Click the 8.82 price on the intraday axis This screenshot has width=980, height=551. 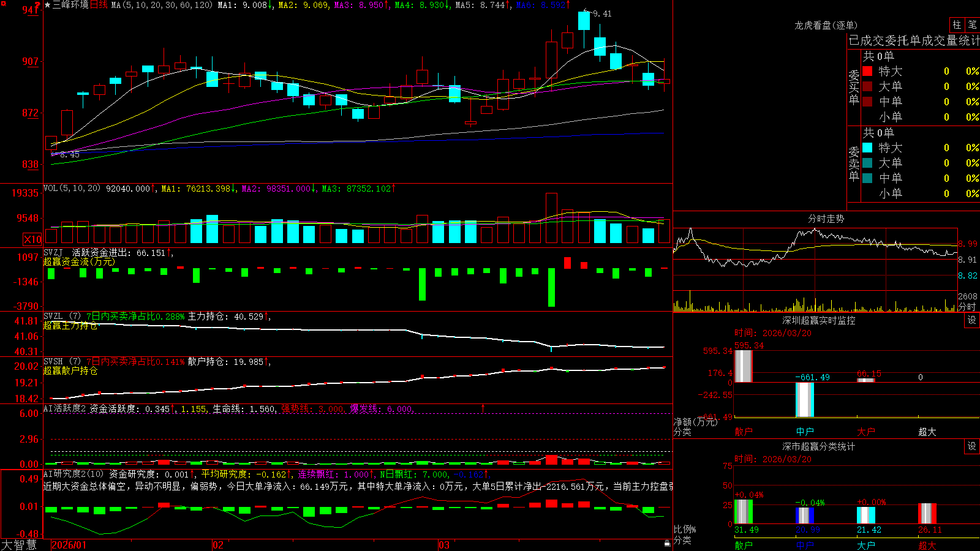click(968, 275)
